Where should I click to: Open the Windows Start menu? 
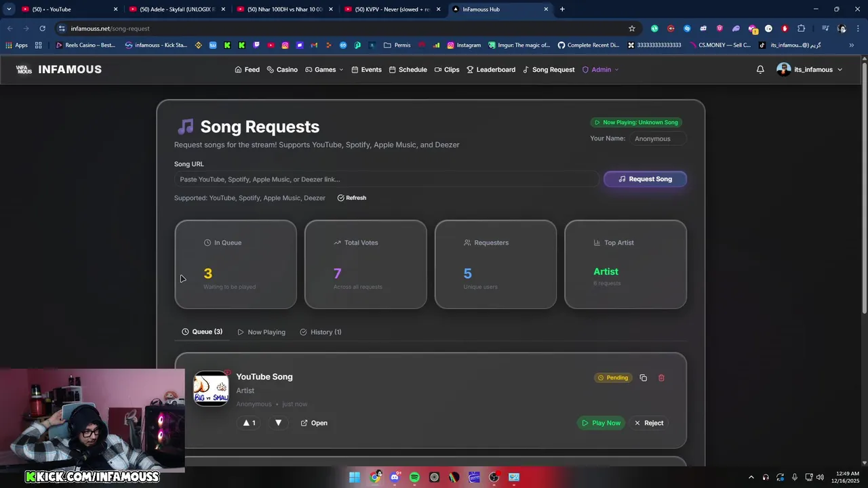point(355,477)
